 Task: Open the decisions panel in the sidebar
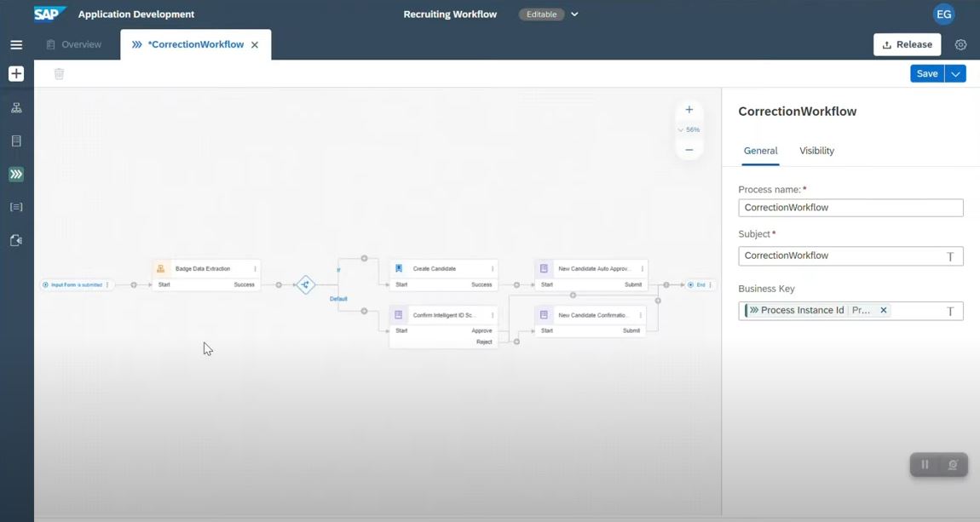click(15, 206)
